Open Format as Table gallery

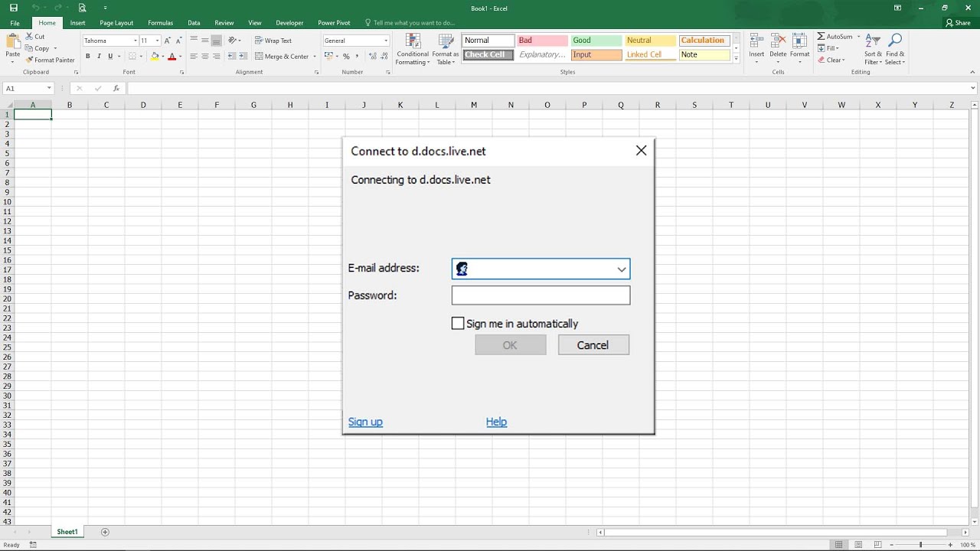coord(445,49)
